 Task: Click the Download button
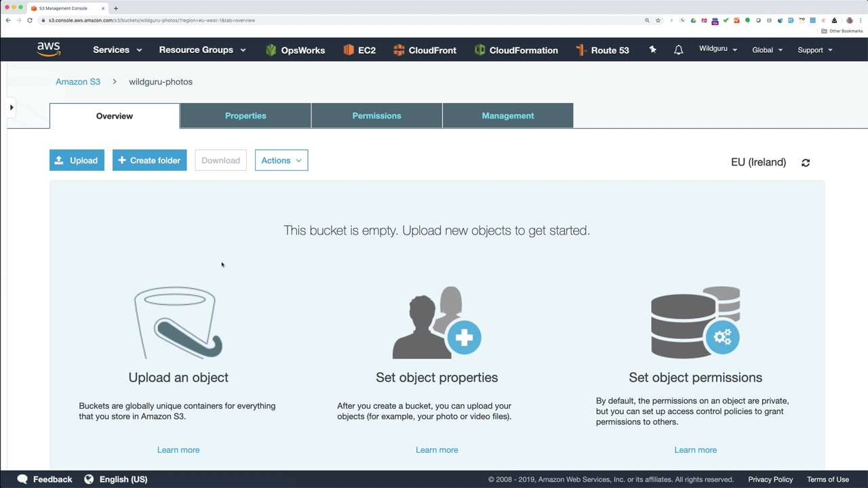click(x=220, y=161)
